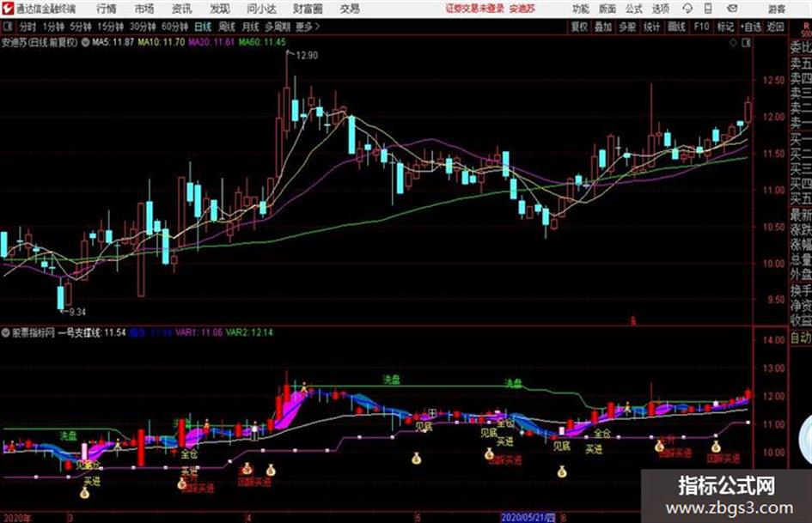Image resolution: width=812 pixels, height=523 pixels.
Task: Click the 叠加 overlay button
Action: tap(603, 27)
